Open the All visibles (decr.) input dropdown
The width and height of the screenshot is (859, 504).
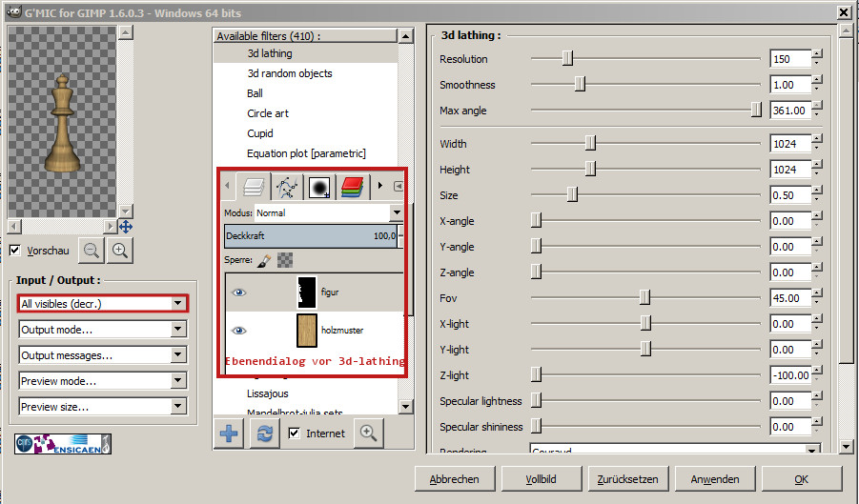click(x=103, y=304)
